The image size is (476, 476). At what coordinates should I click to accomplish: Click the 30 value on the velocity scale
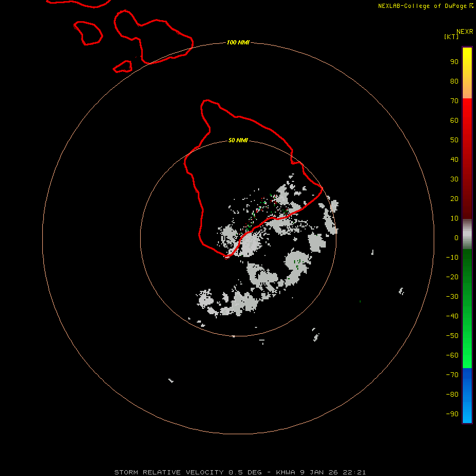[454, 179]
